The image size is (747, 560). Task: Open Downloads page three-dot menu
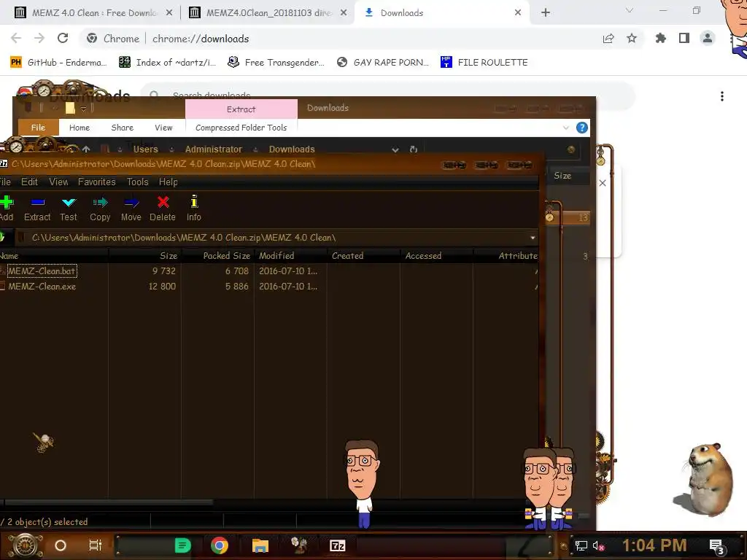[x=722, y=96]
